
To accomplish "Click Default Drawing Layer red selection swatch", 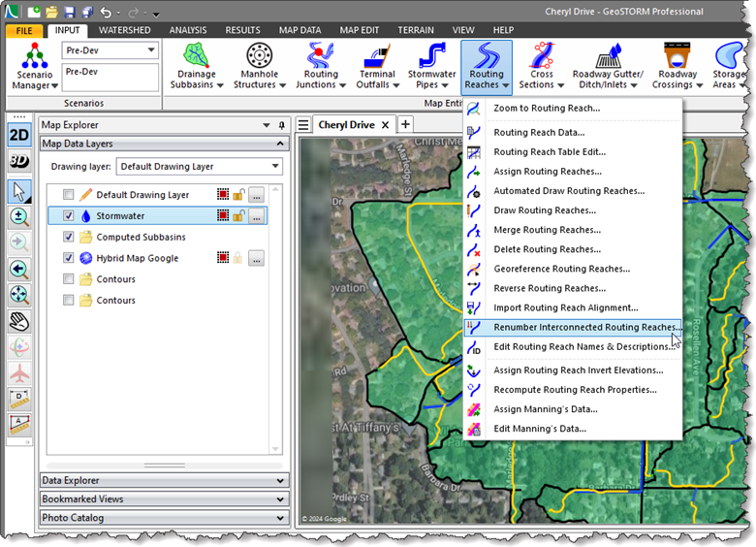I will [223, 194].
